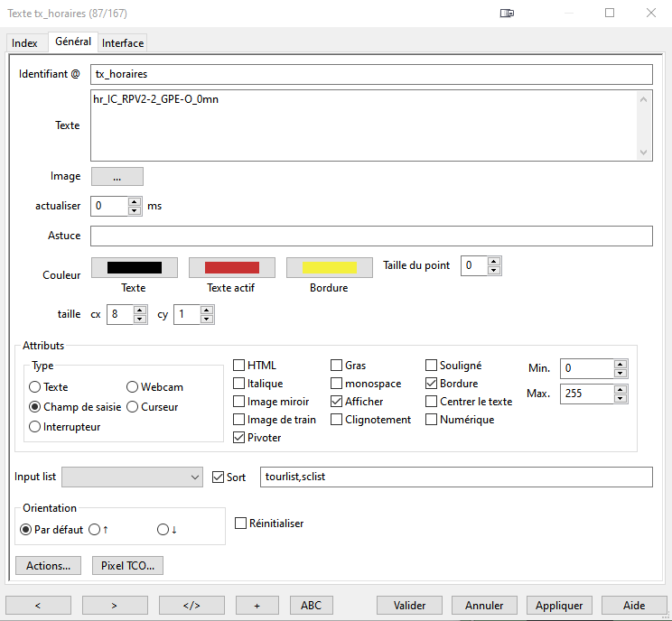The height and width of the screenshot is (621, 672).
Task: Go to previous record with < button
Action: (38, 605)
